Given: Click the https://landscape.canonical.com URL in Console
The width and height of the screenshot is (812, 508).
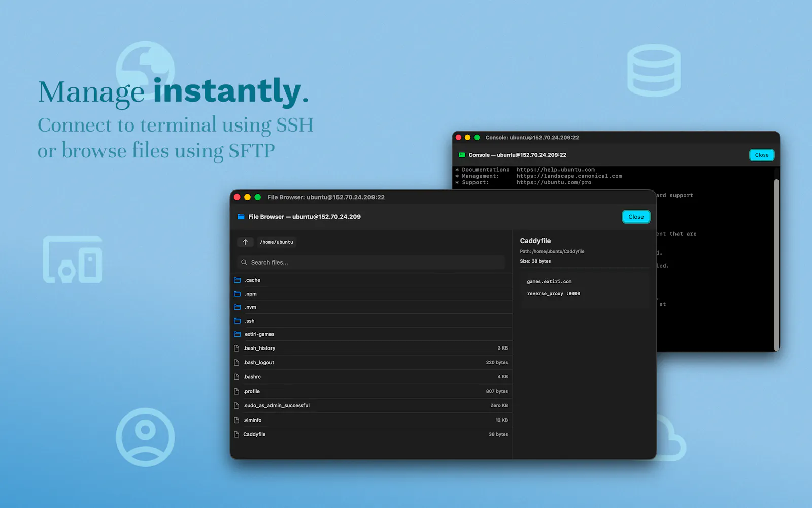Looking at the screenshot, I should 569,176.
